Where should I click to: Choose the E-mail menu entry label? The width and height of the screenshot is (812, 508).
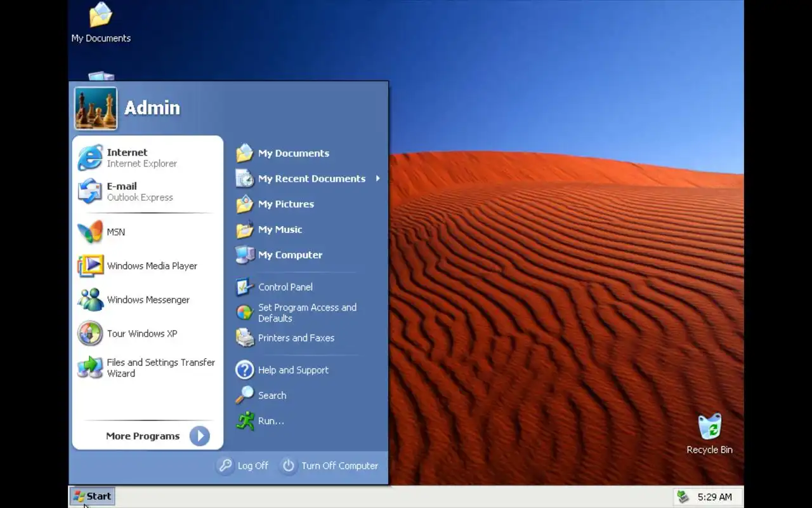[122, 186]
